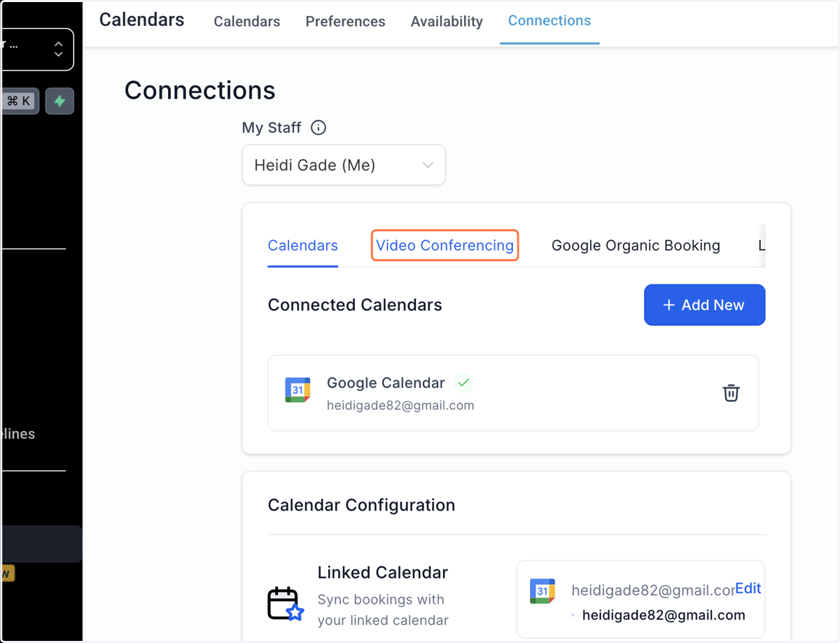Click the Calendars page title in header
The width and height of the screenshot is (840, 643).
[142, 20]
